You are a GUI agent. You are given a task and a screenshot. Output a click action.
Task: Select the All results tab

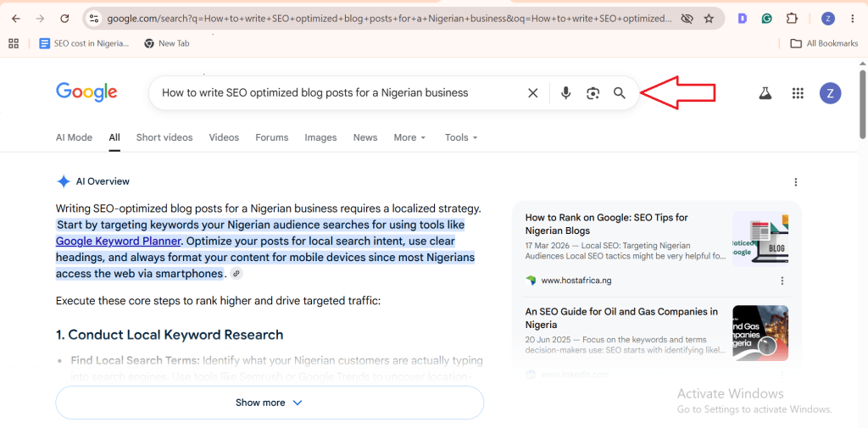[114, 137]
